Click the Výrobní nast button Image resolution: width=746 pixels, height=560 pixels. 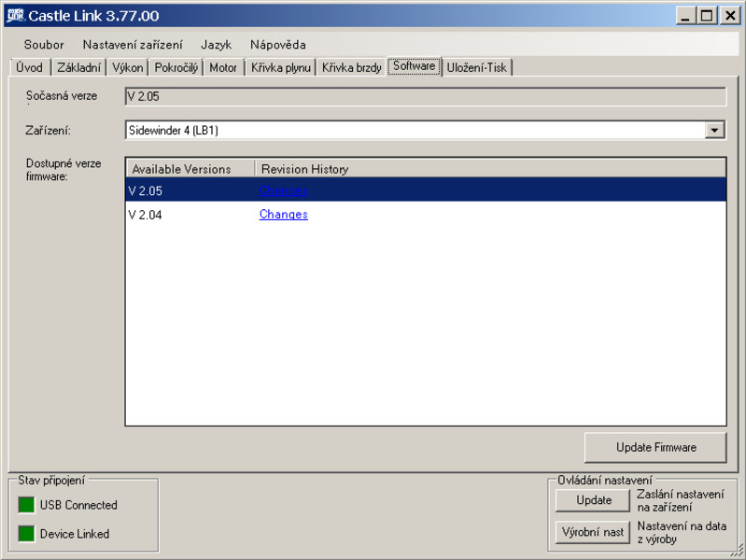coord(593,532)
